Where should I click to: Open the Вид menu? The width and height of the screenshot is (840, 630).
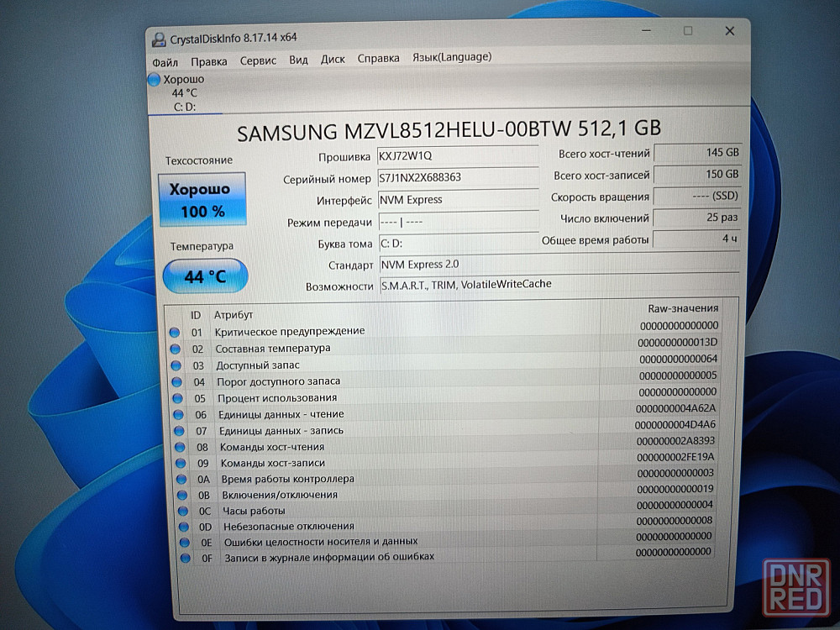click(298, 60)
